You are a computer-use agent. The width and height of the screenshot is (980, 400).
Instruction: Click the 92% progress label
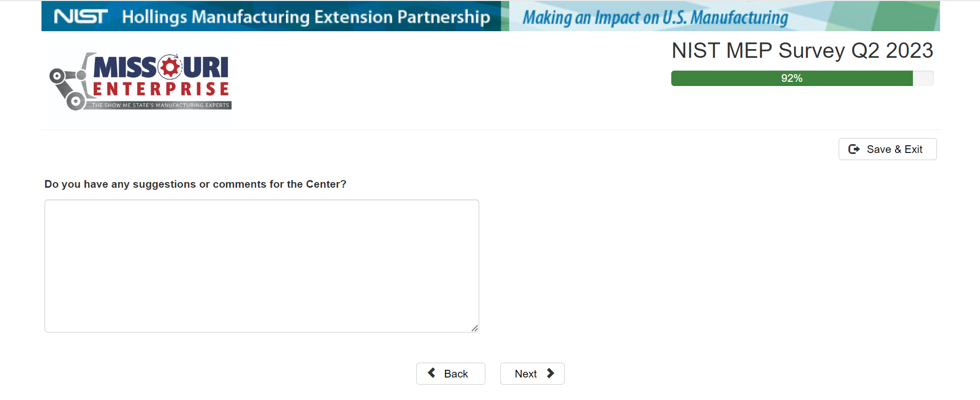[792, 79]
